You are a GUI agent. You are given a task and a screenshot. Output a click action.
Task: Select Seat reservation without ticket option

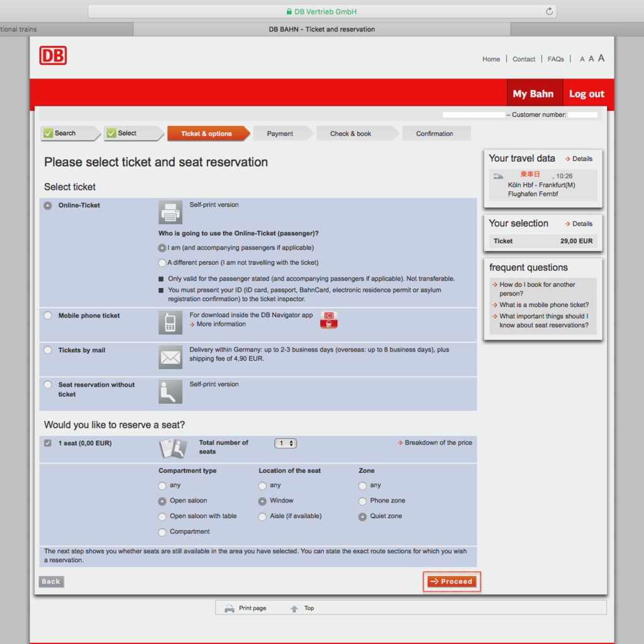[x=48, y=384]
